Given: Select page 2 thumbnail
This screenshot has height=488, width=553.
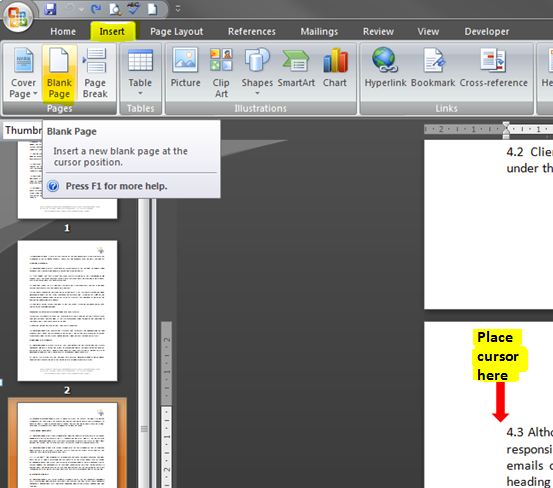Looking at the screenshot, I should coord(67,311).
